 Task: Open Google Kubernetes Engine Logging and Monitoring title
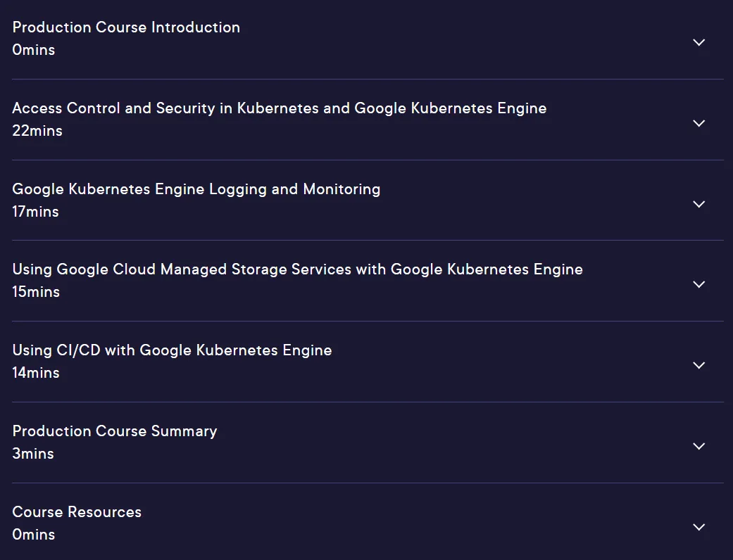(196, 189)
